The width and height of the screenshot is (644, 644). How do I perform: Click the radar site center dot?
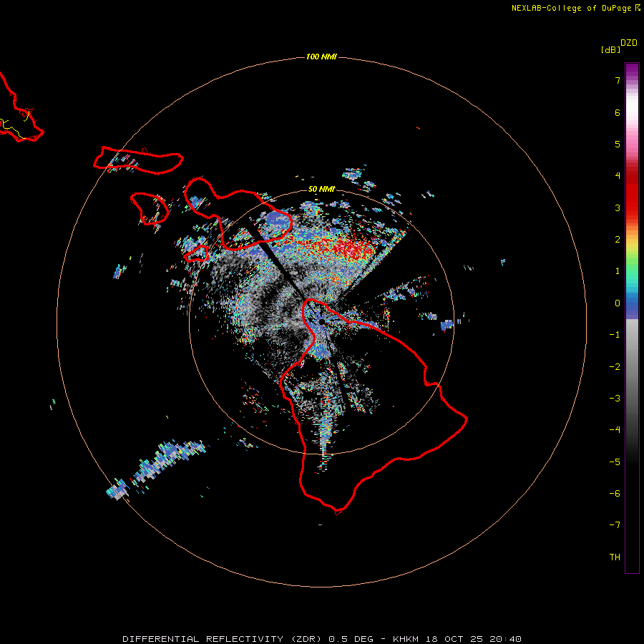click(322, 321)
